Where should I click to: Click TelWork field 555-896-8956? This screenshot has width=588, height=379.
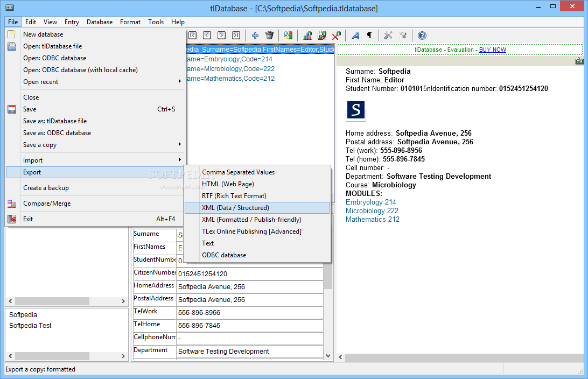[x=250, y=313]
